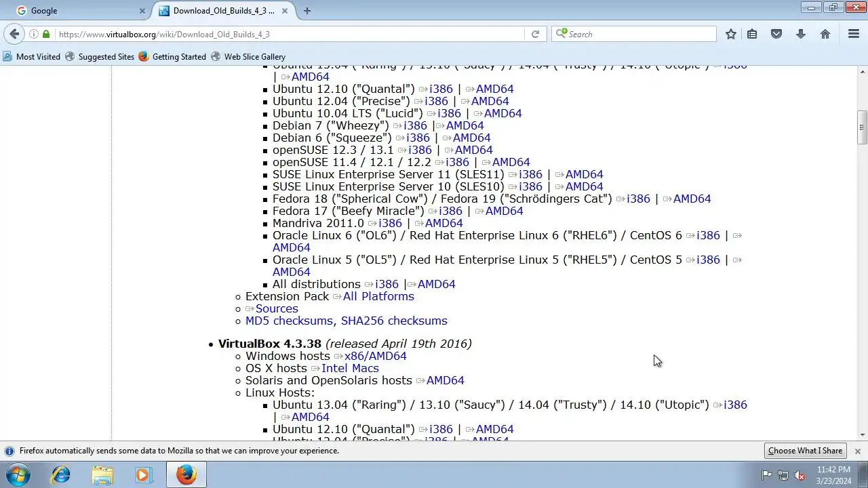Reload the page with the refresh icon
868x488 pixels.
point(535,34)
